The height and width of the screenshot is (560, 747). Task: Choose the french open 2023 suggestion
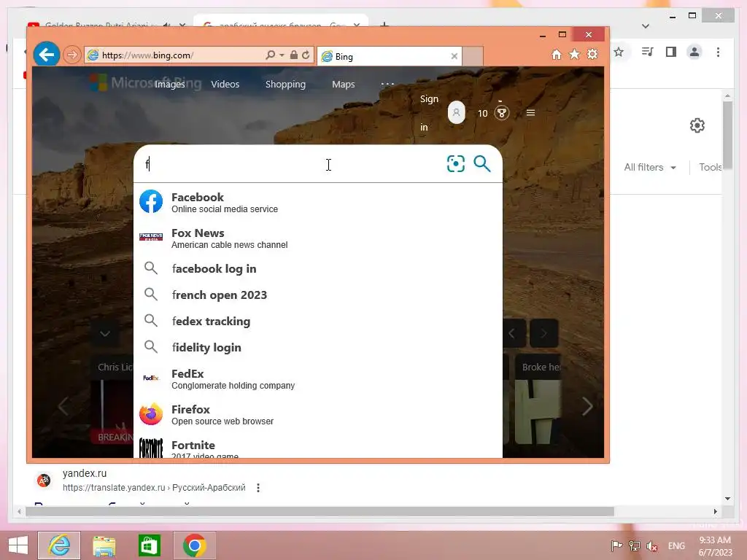[x=318, y=295]
